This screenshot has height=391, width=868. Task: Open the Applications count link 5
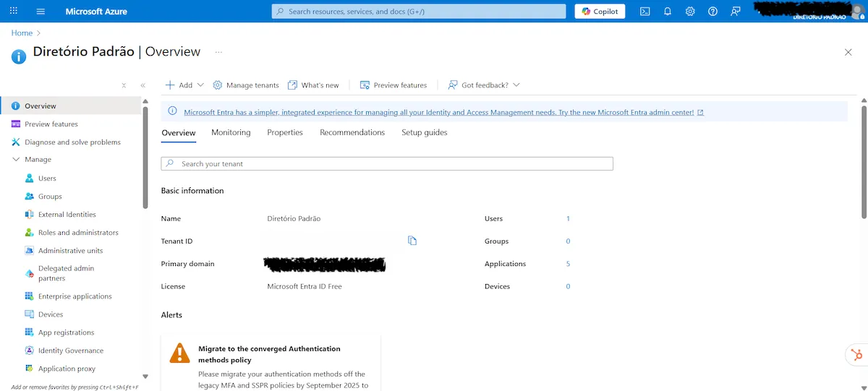coord(569,264)
